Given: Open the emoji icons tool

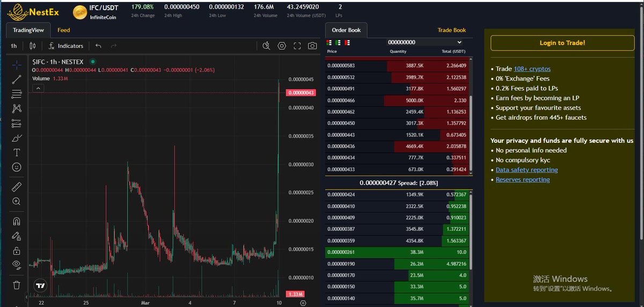Looking at the screenshot, I should (17, 167).
